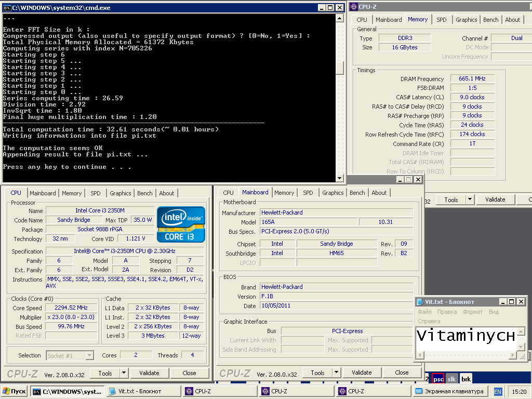The image size is (532, 399).
Task: Open Экранная клавиатура from the taskbar
Action: [x=449, y=392]
